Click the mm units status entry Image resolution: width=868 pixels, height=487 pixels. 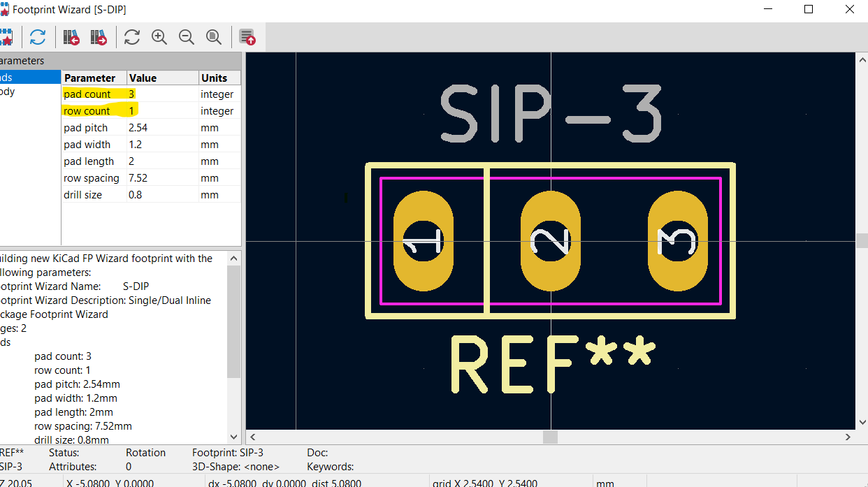[x=607, y=482]
